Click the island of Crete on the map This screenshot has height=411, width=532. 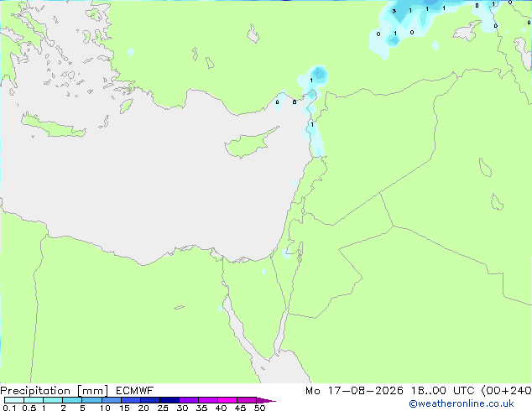point(53,126)
